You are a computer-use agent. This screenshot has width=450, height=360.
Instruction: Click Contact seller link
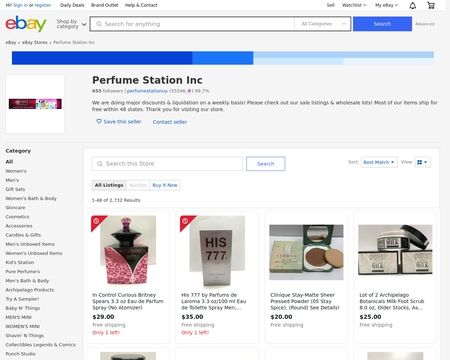point(170,122)
